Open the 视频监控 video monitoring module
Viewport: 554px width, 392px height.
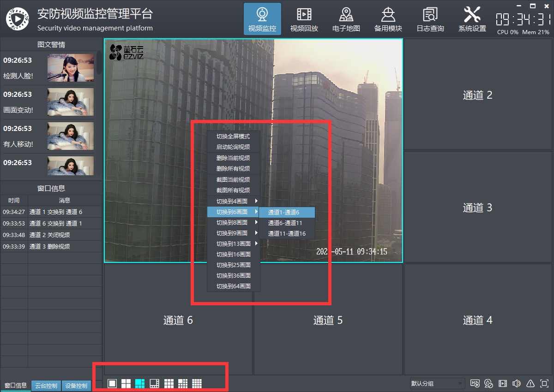coord(262,19)
